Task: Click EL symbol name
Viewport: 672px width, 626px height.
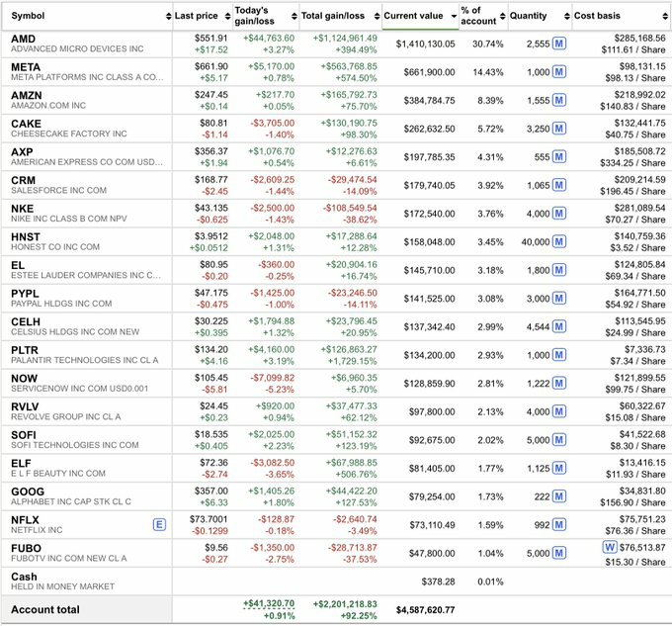Action: pyautogui.click(x=18, y=265)
